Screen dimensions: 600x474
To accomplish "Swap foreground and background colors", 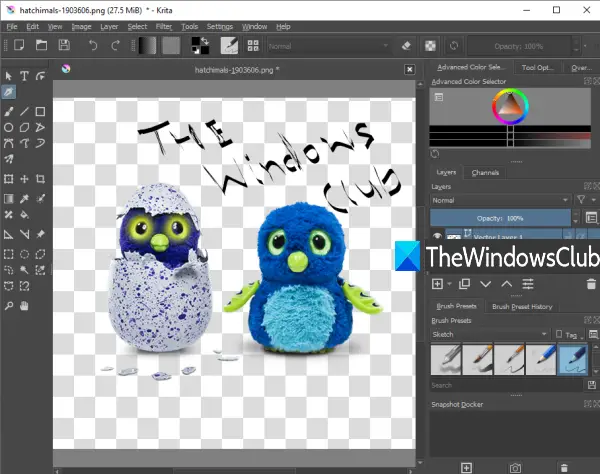I will pyautogui.click(x=205, y=40).
